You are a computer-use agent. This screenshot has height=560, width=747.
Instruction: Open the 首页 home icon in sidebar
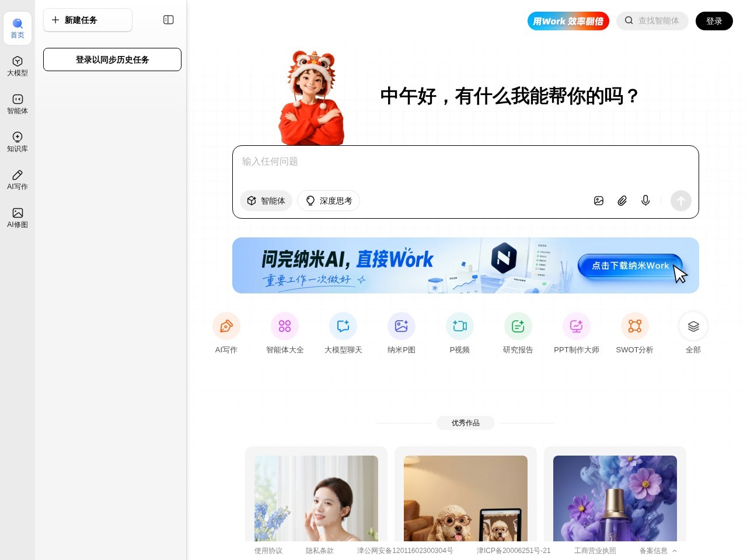(18, 28)
